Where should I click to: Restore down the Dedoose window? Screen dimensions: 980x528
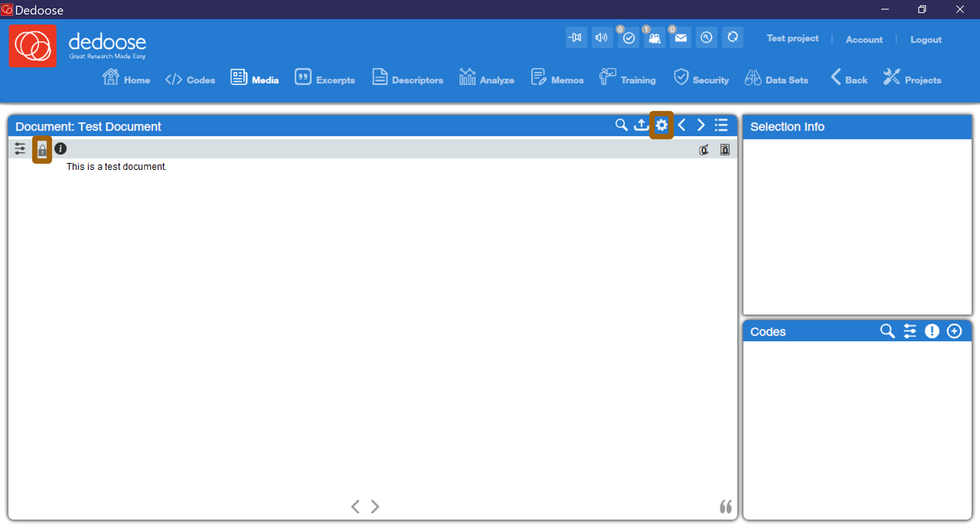922,9
